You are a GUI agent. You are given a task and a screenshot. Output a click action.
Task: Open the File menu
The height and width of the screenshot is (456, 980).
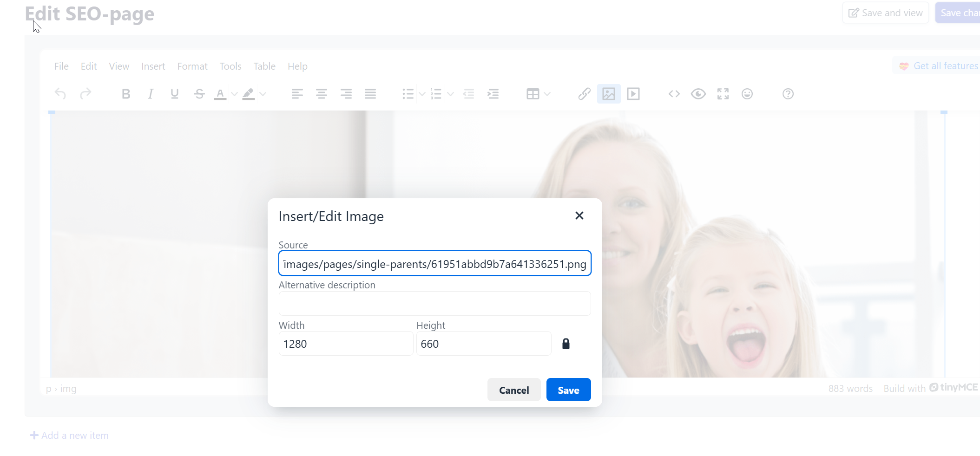pyautogui.click(x=61, y=66)
